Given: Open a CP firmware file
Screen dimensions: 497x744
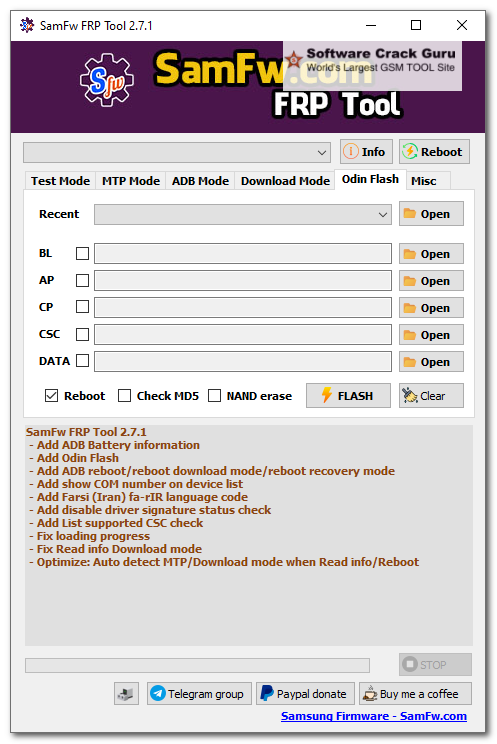Looking at the screenshot, I should click(431, 308).
